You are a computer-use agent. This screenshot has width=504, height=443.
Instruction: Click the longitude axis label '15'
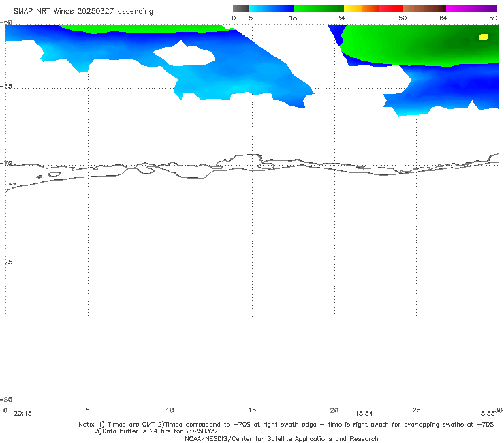[252, 410]
